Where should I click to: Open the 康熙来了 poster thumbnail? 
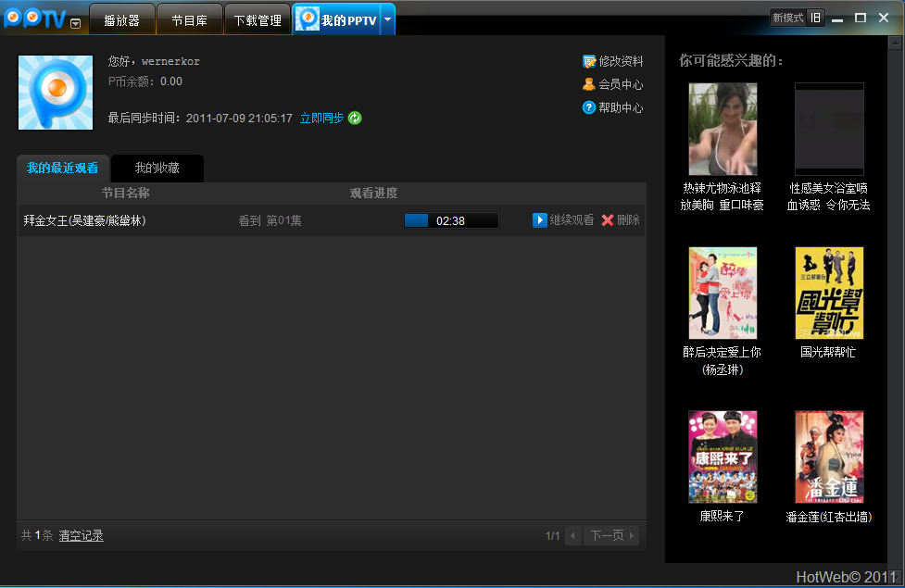pos(723,457)
